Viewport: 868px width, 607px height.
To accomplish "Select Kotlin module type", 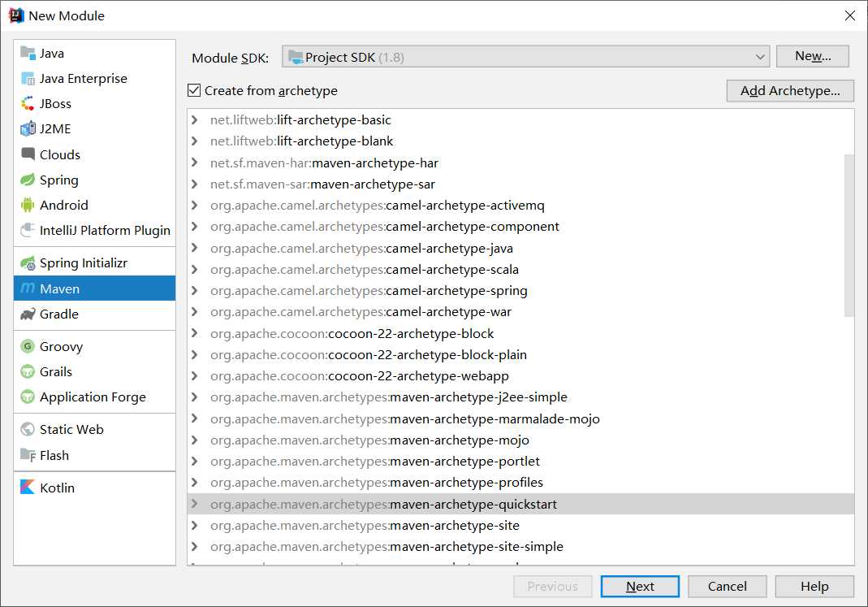I will [94, 488].
